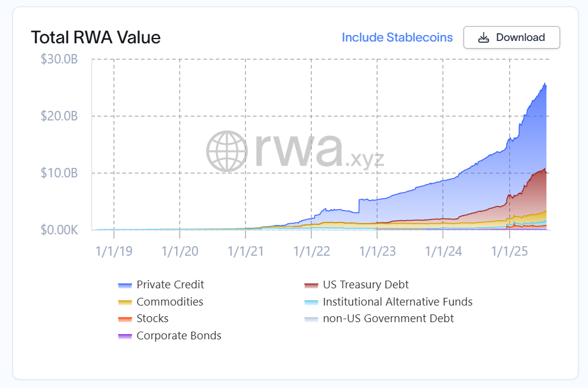Viewport: 588px width, 388px height.
Task: Click the red US Treasury Debt swatch
Action: click(311, 285)
